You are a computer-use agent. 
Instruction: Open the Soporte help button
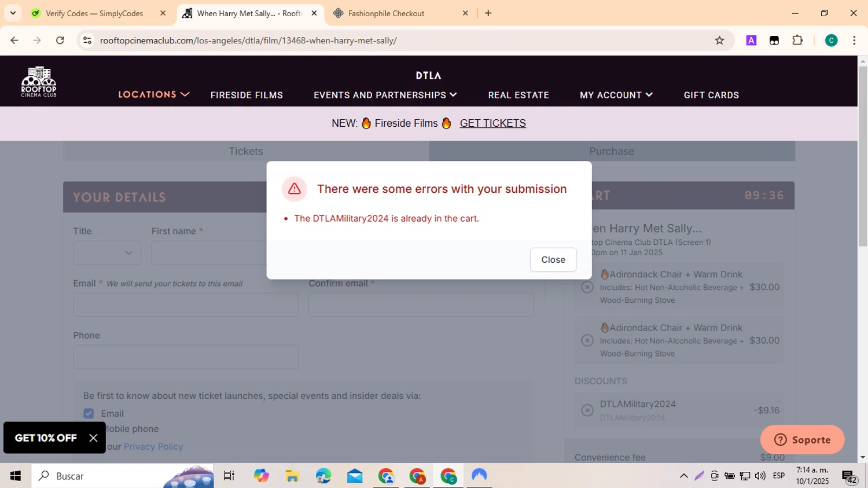tap(802, 440)
